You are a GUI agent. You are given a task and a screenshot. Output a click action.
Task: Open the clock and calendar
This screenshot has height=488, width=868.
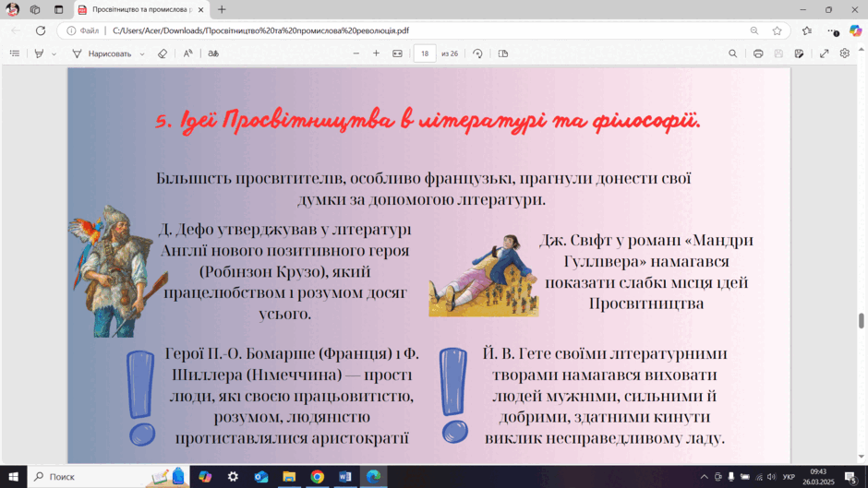coord(818,476)
